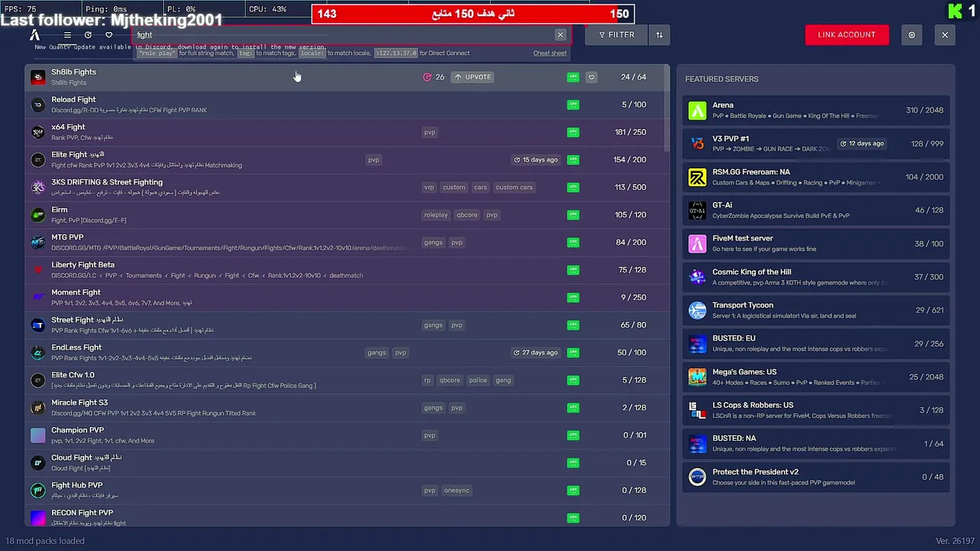Image resolution: width=980 pixels, height=551 pixels.
Task: Click the Miracle Fight S3 server icon
Action: click(x=38, y=408)
